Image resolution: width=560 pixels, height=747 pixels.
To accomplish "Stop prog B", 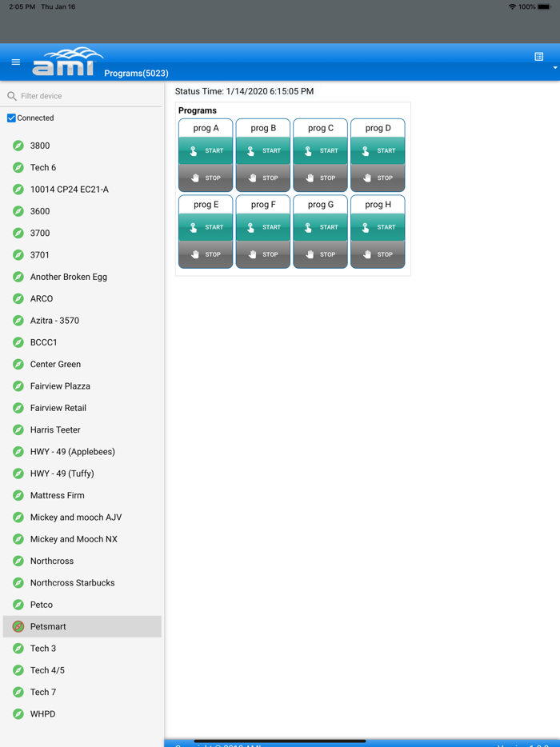I will pyautogui.click(x=263, y=178).
